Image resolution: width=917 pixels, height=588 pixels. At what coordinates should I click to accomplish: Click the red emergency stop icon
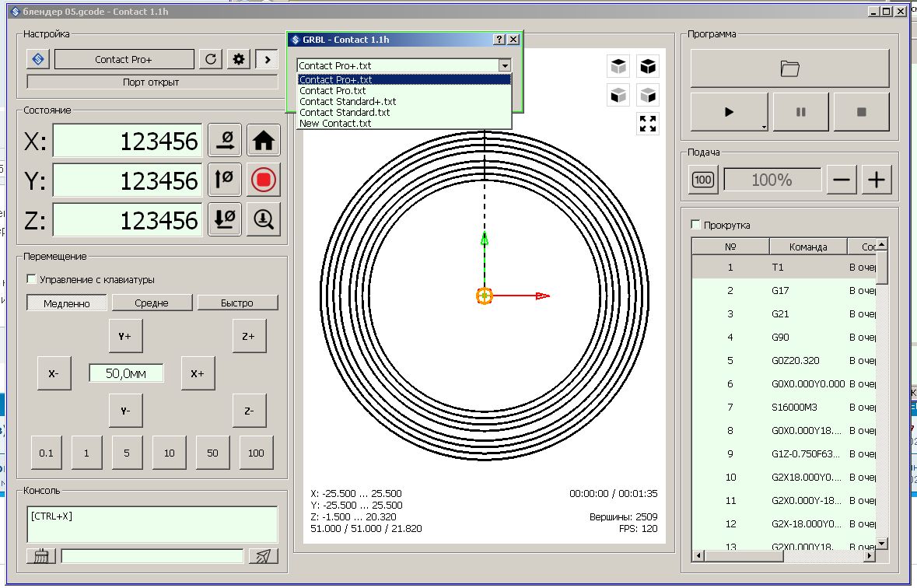click(264, 180)
